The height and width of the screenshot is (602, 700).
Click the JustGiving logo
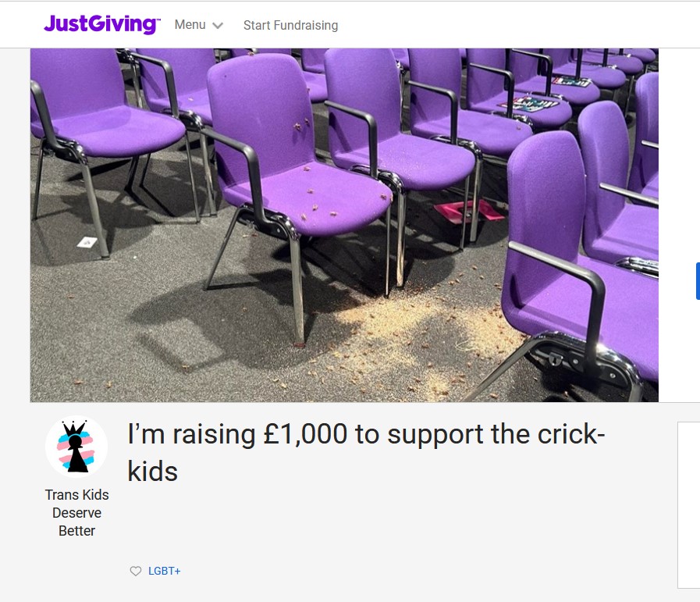click(101, 24)
